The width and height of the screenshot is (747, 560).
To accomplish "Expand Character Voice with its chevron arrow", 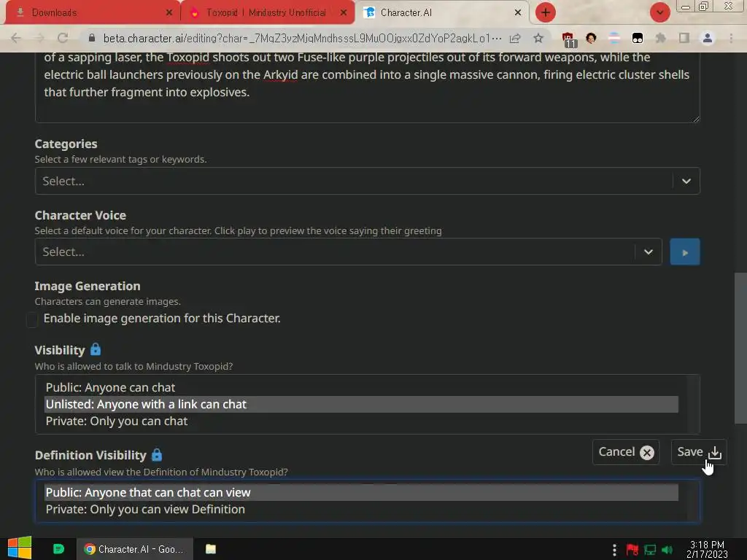I will point(649,252).
